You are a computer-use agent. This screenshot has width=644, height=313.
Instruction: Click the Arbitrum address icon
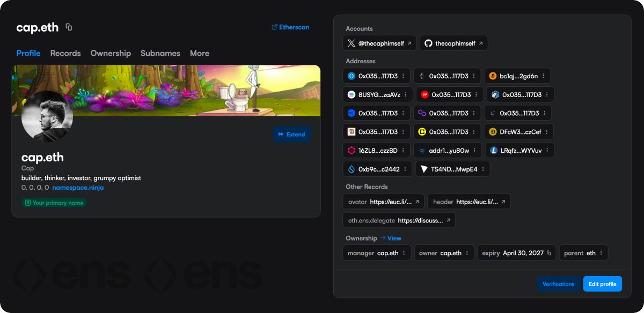coord(495,95)
